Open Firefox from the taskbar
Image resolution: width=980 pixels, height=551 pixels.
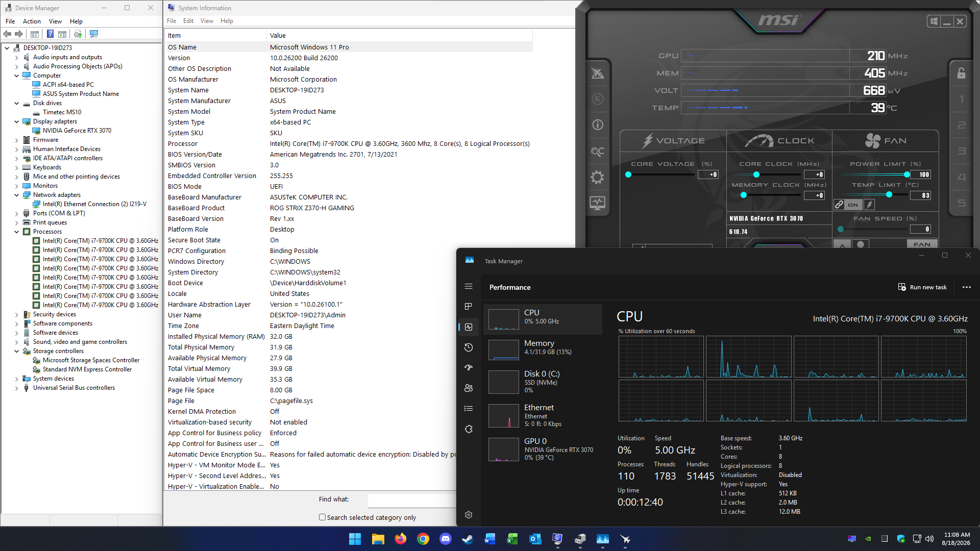click(401, 539)
